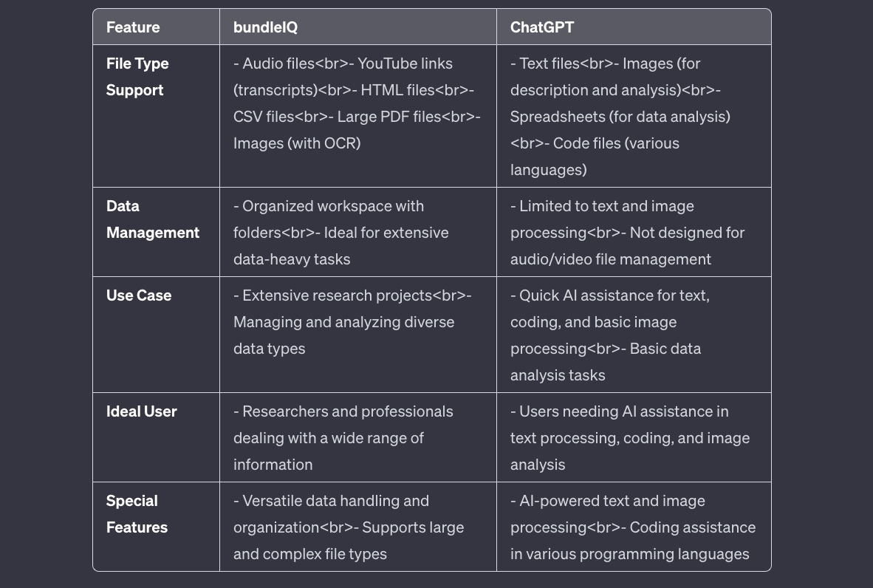Select bundleIQ's Ideal User cell
The image size is (873, 588).
pyautogui.click(x=357, y=438)
